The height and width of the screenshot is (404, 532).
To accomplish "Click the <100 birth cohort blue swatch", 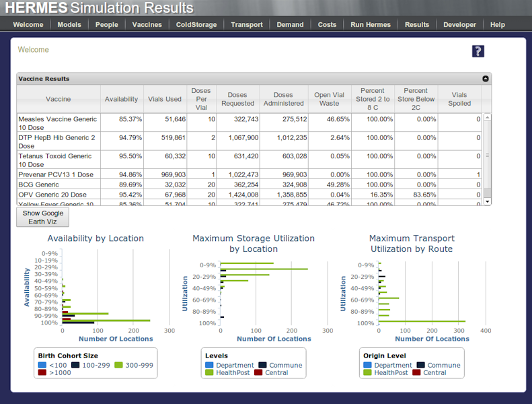I will (42, 365).
